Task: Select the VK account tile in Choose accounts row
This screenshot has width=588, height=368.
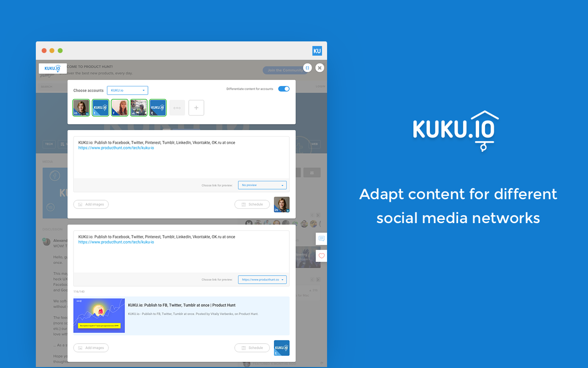Action: (139, 108)
